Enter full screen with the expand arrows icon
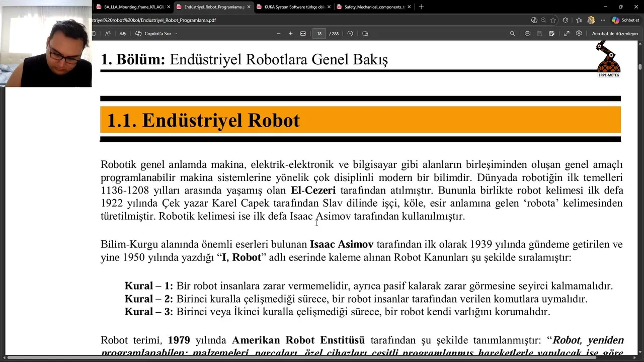The height and width of the screenshot is (362, 644). click(567, 34)
